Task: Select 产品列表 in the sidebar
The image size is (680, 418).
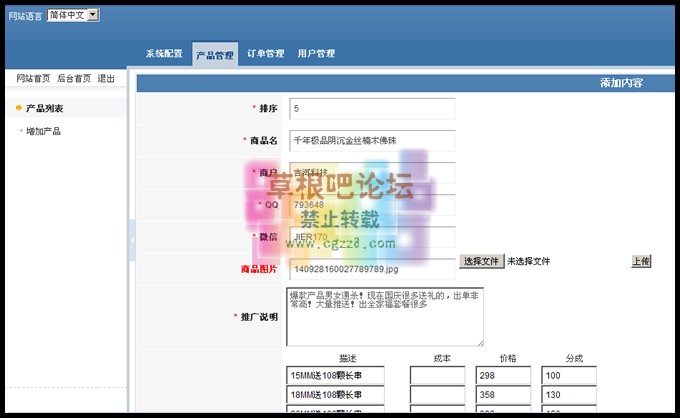Action: (44, 108)
